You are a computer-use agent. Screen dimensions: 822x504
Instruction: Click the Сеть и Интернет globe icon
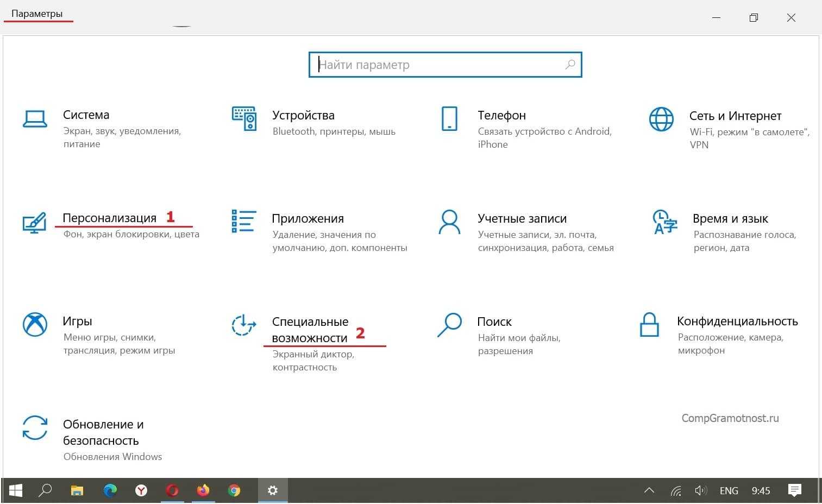[x=661, y=119]
